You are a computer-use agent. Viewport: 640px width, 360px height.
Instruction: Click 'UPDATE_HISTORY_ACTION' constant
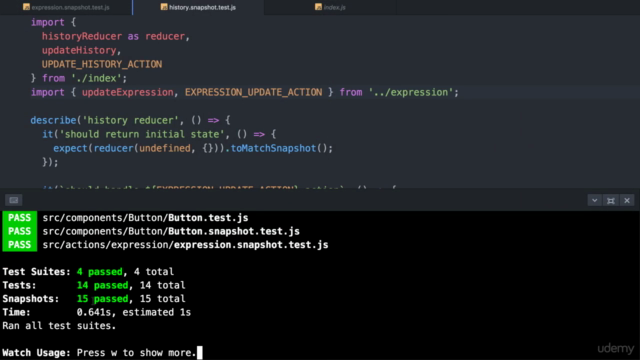pyautogui.click(x=102, y=64)
